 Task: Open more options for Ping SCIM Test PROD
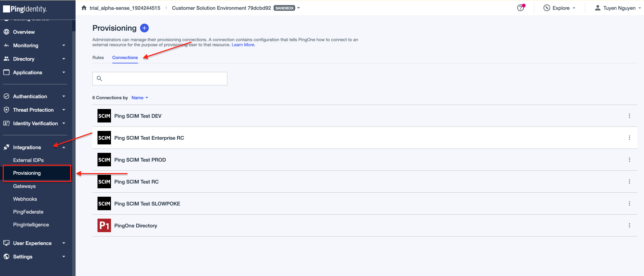pos(629,160)
